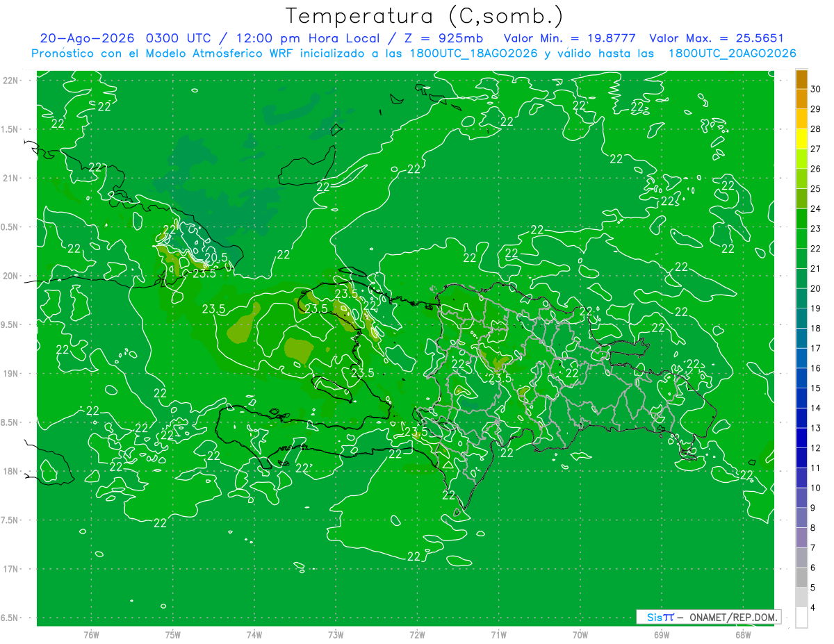Image resolution: width=834 pixels, height=644 pixels.
Task: Click the '19N' latitude axis label
Action: coord(10,374)
